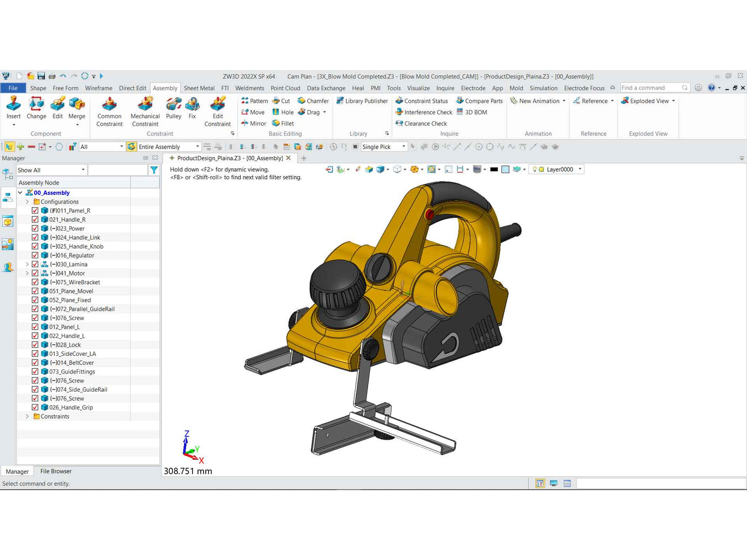Expand the Configurations tree node
This screenshot has height=560, width=747.
point(27,201)
